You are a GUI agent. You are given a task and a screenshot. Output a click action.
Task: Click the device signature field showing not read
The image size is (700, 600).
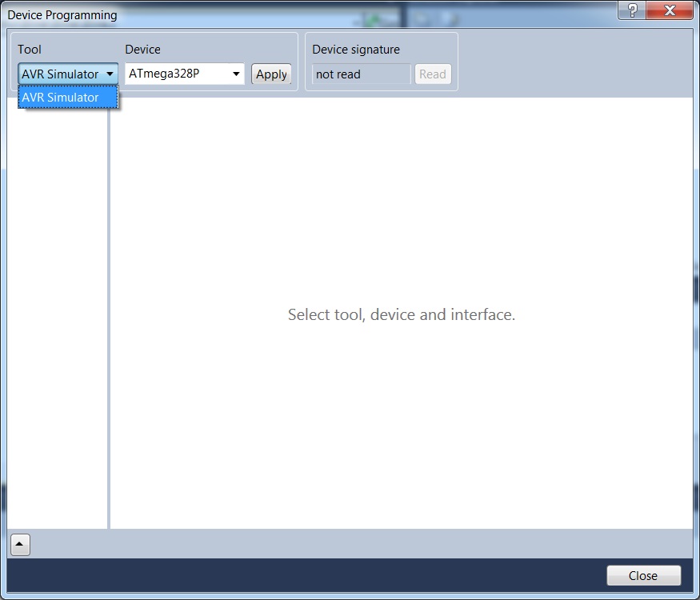[361, 74]
